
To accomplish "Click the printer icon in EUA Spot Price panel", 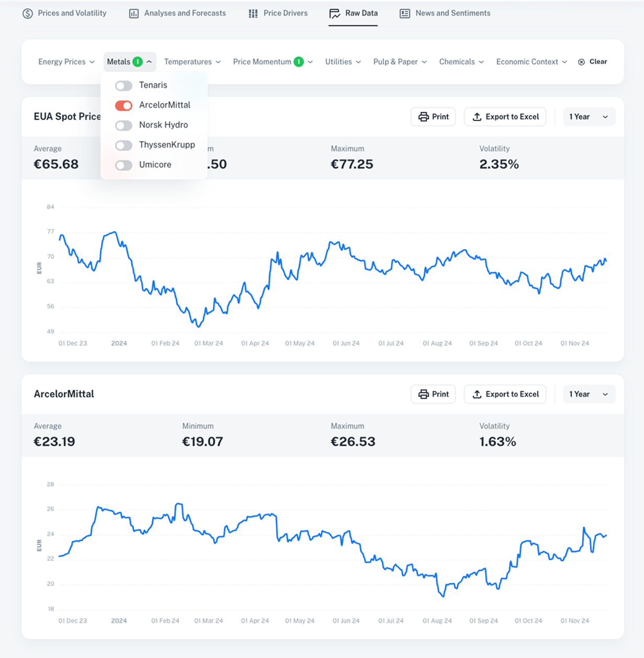I will click(424, 117).
